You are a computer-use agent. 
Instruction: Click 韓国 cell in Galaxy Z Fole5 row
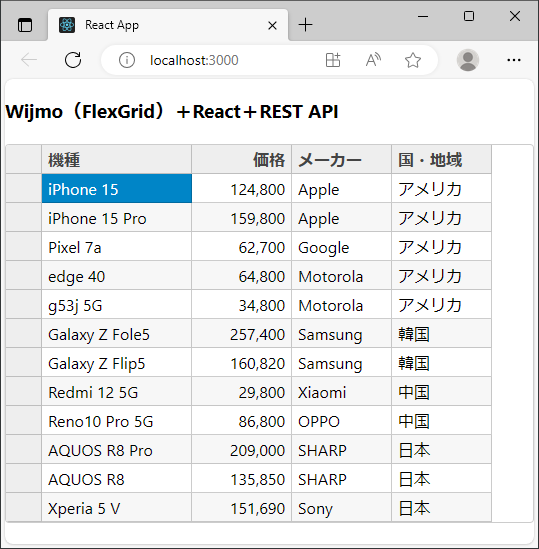point(441,334)
